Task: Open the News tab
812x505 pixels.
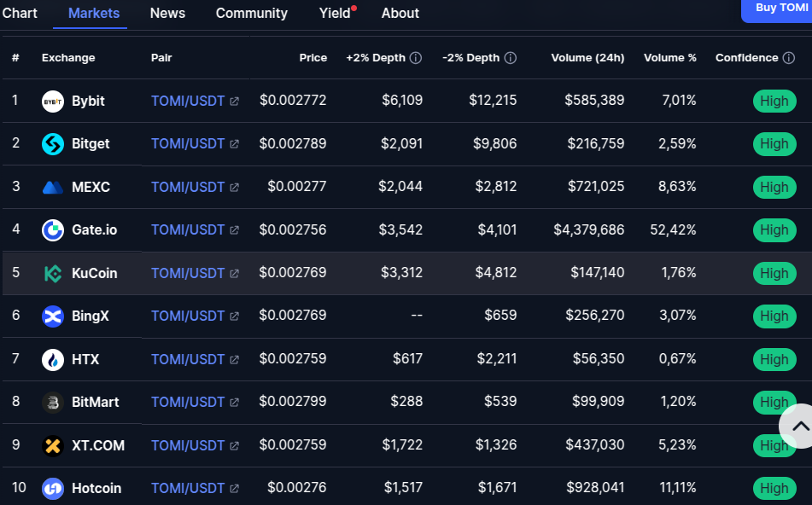Action: click(x=167, y=13)
